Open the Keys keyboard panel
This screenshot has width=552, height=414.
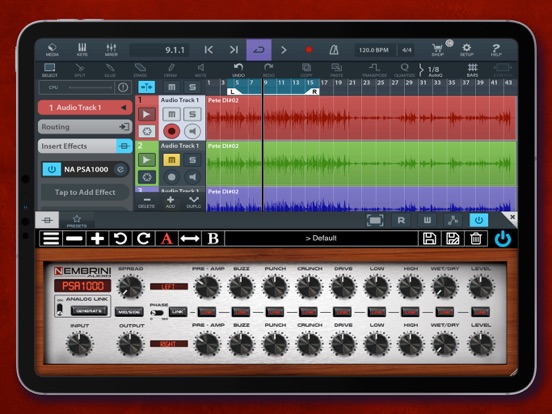(x=82, y=50)
